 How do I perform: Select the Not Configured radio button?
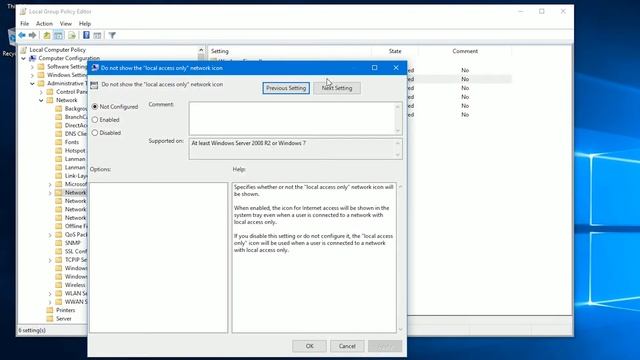pyautogui.click(x=95, y=107)
